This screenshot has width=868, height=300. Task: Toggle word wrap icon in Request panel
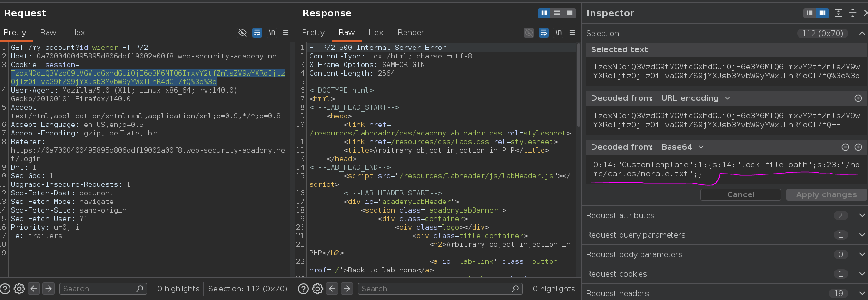(x=257, y=32)
